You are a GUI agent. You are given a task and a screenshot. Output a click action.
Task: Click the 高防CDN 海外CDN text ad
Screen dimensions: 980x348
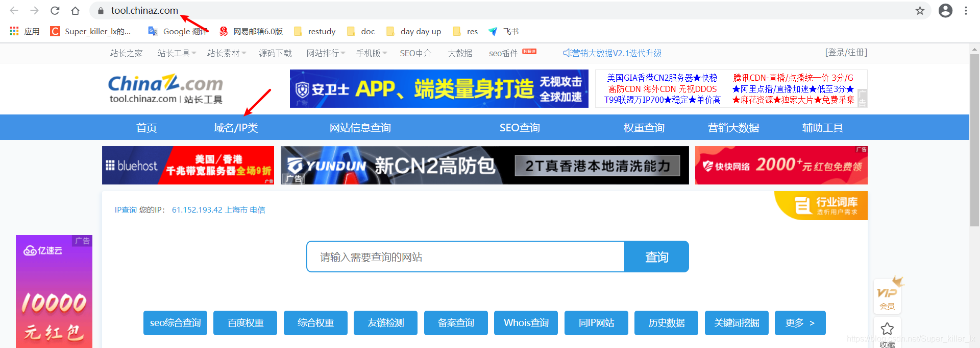coord(662,89)
